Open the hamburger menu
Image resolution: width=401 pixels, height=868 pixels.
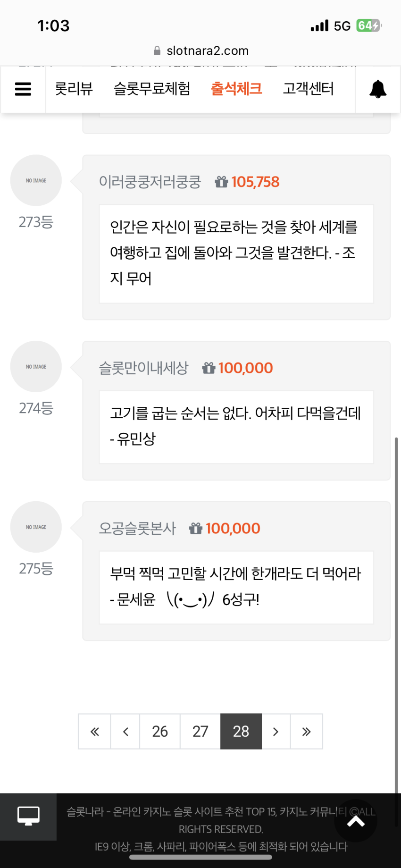(x=23, y=89)
